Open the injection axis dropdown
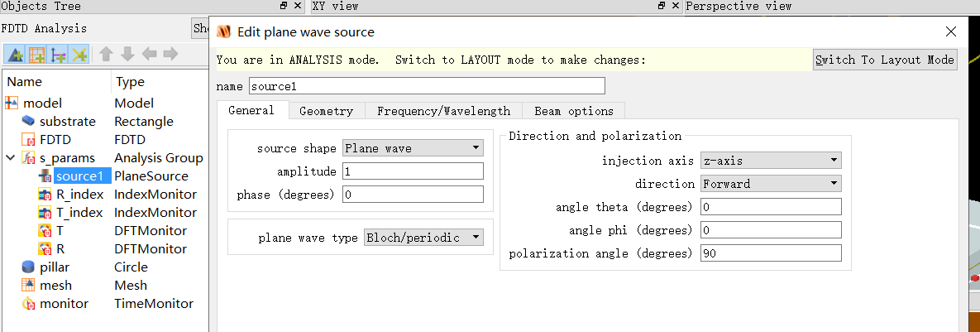The width and height of the screenshot is (980, 332). point(771,160)
